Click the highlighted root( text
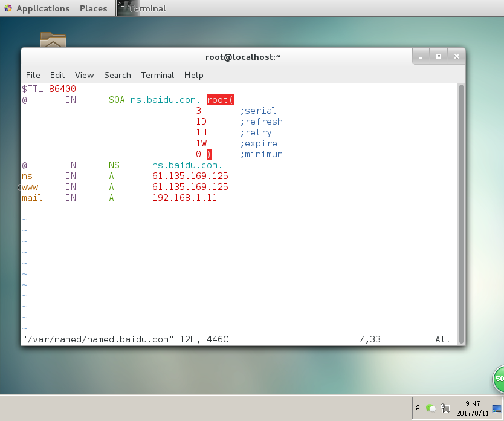 pos(220,100)
